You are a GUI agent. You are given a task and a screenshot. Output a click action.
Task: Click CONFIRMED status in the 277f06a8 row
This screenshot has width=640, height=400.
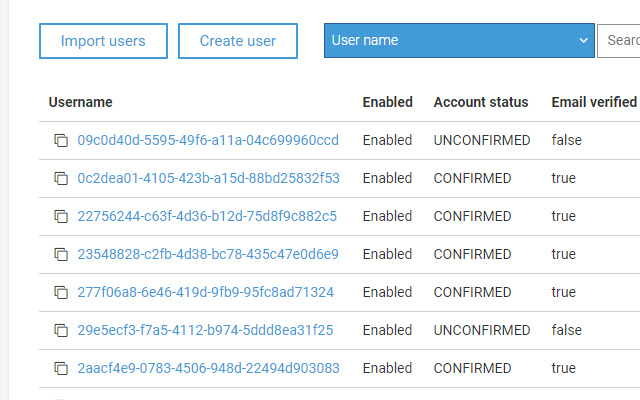472,292
